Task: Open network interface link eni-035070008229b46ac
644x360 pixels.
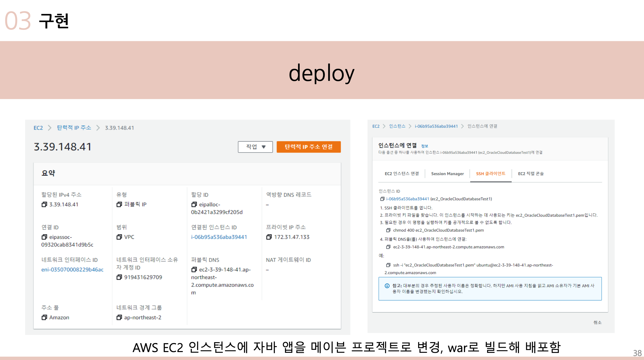Action: (72, 270)
